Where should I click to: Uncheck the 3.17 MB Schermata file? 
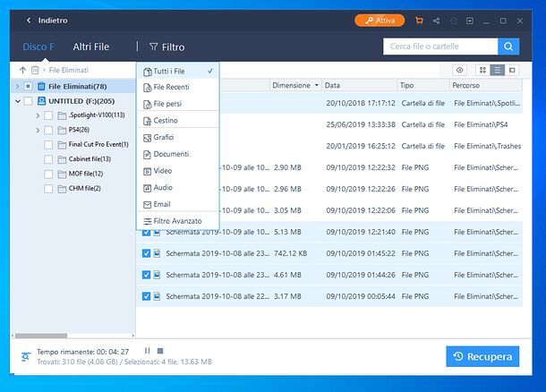(x=146, y=296)
